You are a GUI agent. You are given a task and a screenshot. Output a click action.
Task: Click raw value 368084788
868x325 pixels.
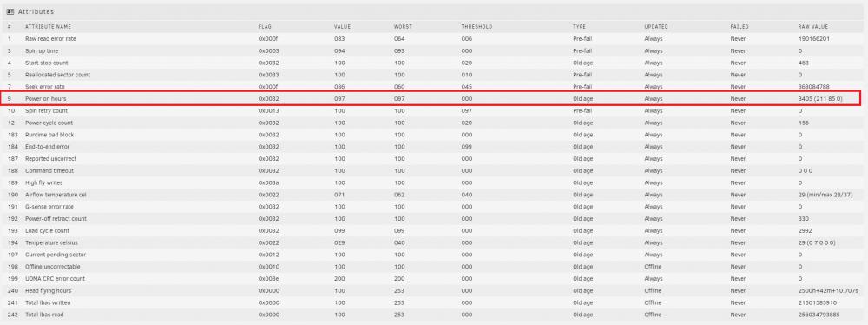[x=814, y=87]
